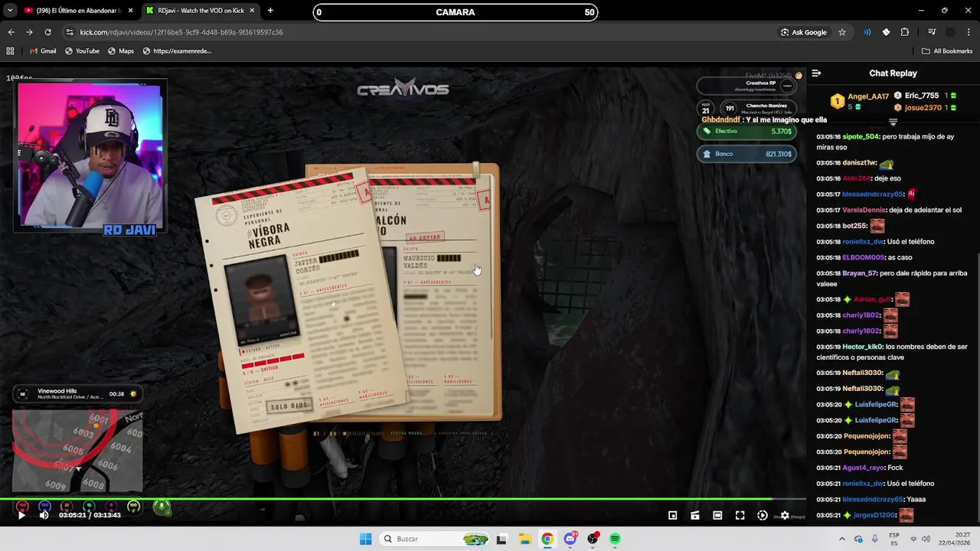Open Chrome's three-dot menu
The image size is (980, 551).
coord(969,32)
